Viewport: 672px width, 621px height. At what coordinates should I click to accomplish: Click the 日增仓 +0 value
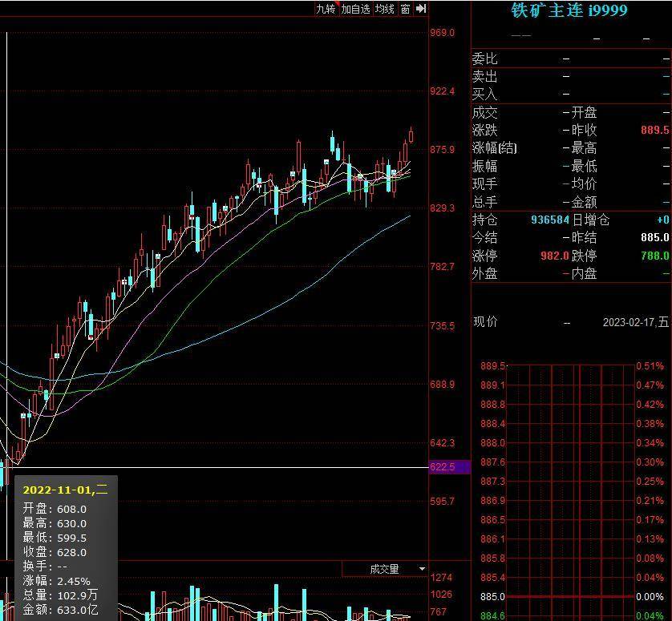(663, 220)
